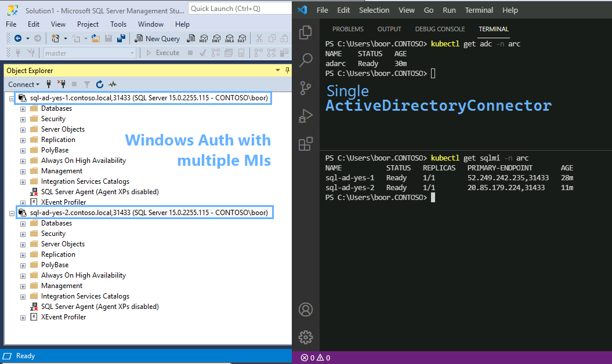
Task: Open the VS Code Explorer icon
Action: click(x=305, y=32)
